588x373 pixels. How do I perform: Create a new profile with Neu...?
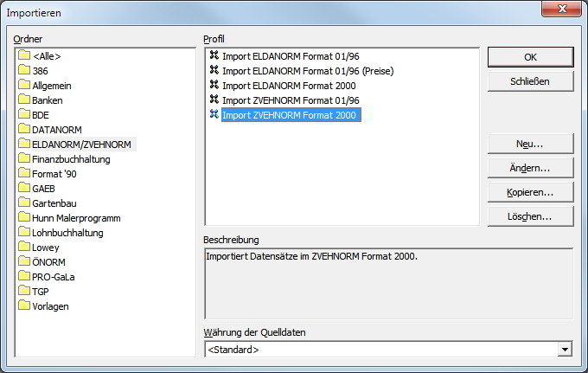[530, 143]
